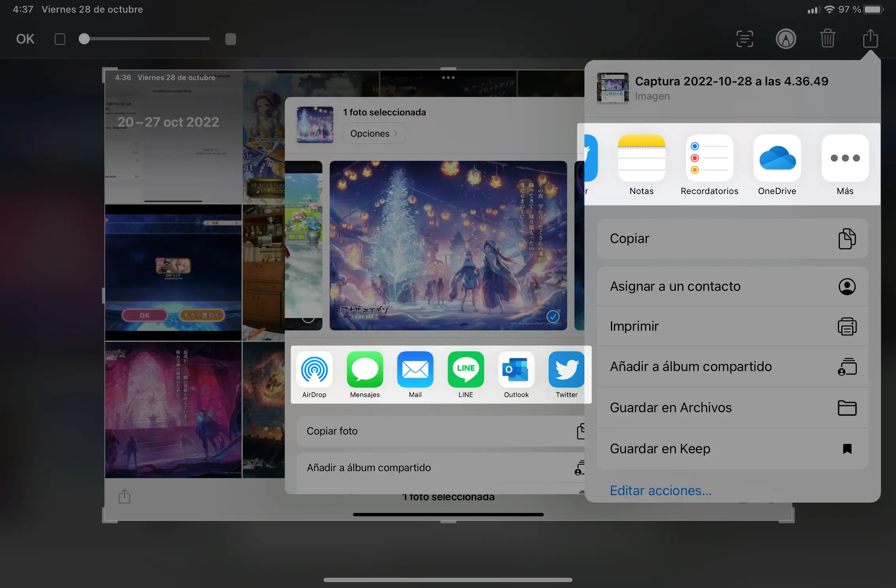The height and width of the screenshot is (588, 896).
Task: Upload the screenshot to OneDrive
Action: [777, 158]
